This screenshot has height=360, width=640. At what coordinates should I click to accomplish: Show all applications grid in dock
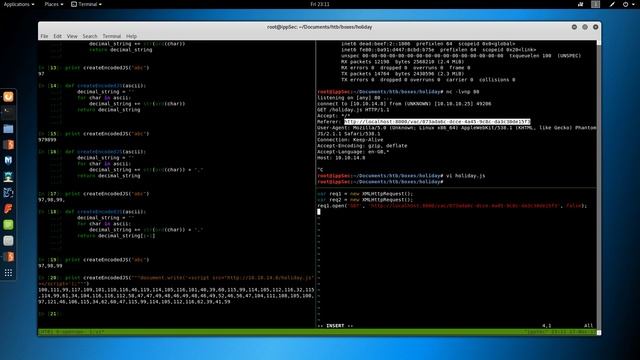pos(8,273)
